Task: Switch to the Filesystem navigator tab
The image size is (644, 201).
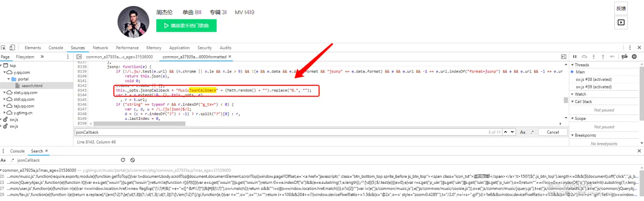Action: 25,57
